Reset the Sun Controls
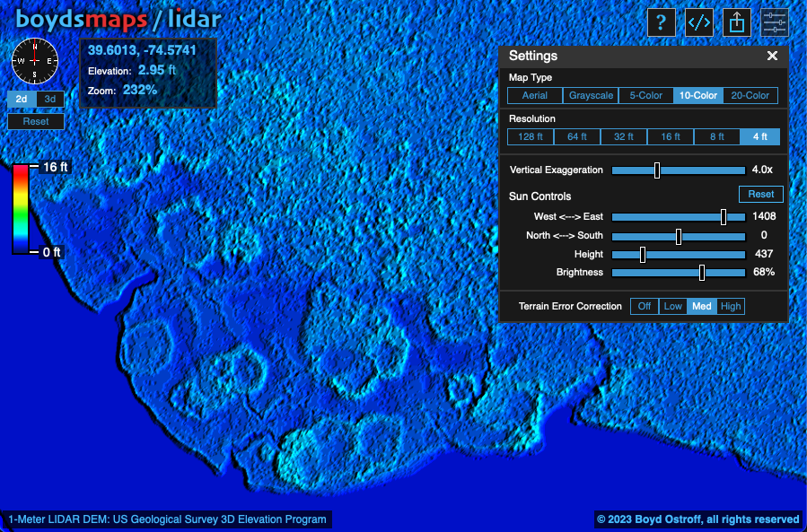The height and width of the screenshot is (532, 807). 760,194
